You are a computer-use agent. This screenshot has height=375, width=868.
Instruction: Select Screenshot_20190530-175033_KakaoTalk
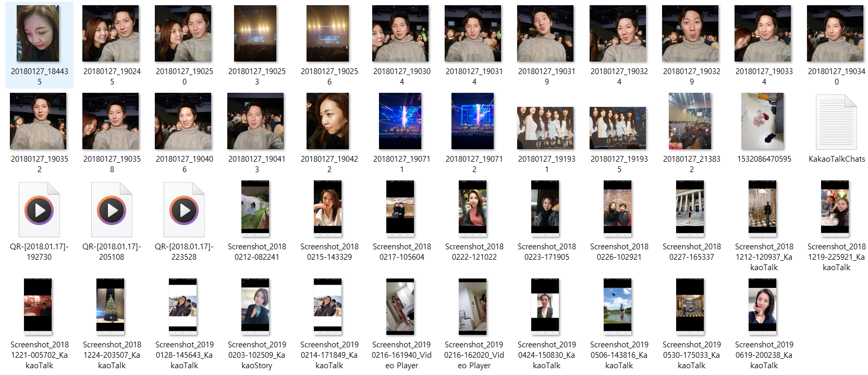[x=690, y=307]
